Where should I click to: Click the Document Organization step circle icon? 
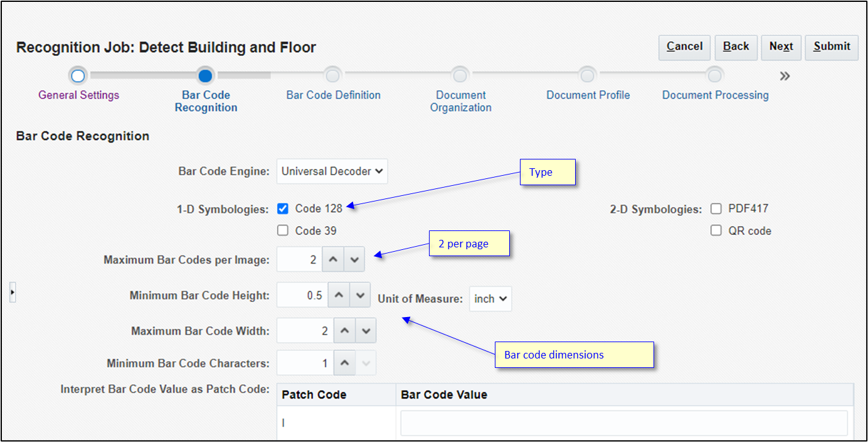[460, 75]
